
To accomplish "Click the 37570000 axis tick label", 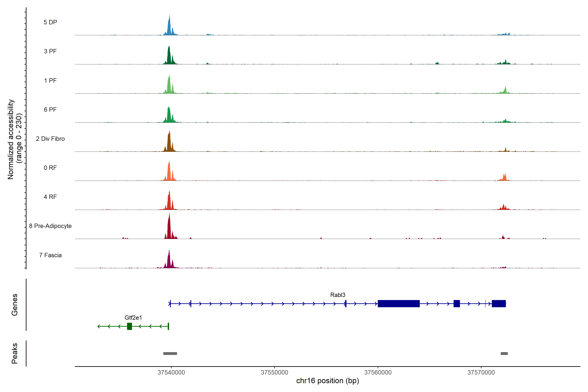I will click(481, 373).
